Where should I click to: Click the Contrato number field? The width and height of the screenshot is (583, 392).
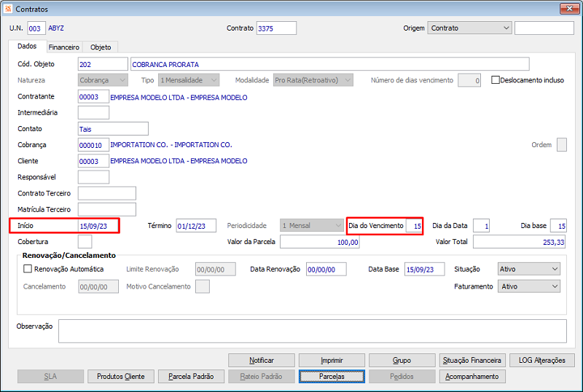[276, 28]
